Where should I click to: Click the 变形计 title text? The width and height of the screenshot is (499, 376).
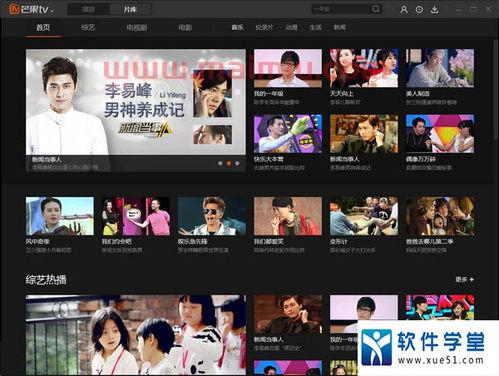[339, 241]
